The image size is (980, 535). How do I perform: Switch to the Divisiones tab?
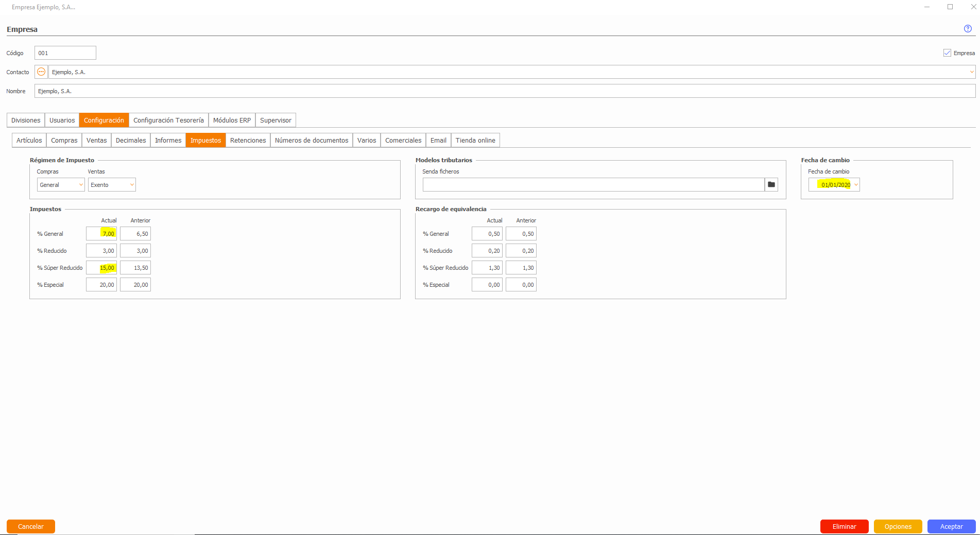(26, 120)
